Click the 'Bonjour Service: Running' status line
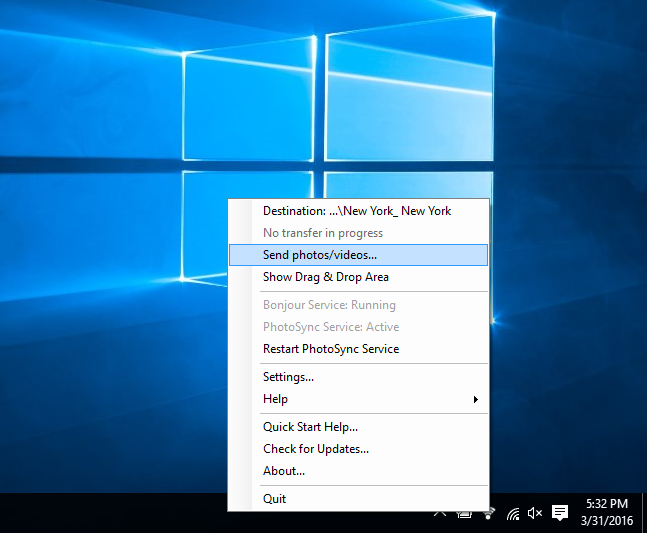647x533 pixels. click(329, 305)
